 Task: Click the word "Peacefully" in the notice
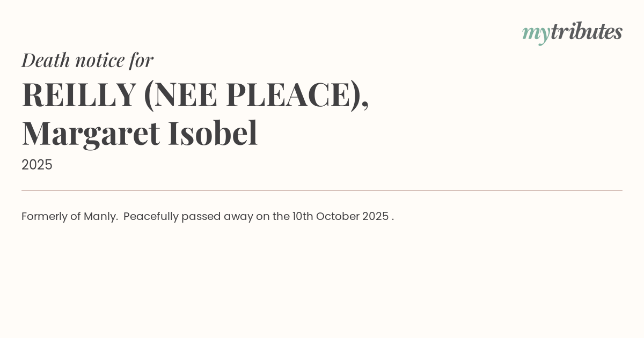pos(151,216)
